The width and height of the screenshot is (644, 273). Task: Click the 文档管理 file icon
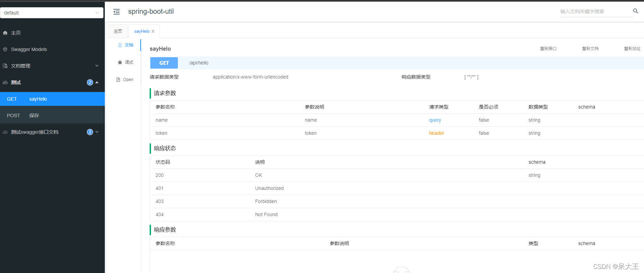coord(5,66)
